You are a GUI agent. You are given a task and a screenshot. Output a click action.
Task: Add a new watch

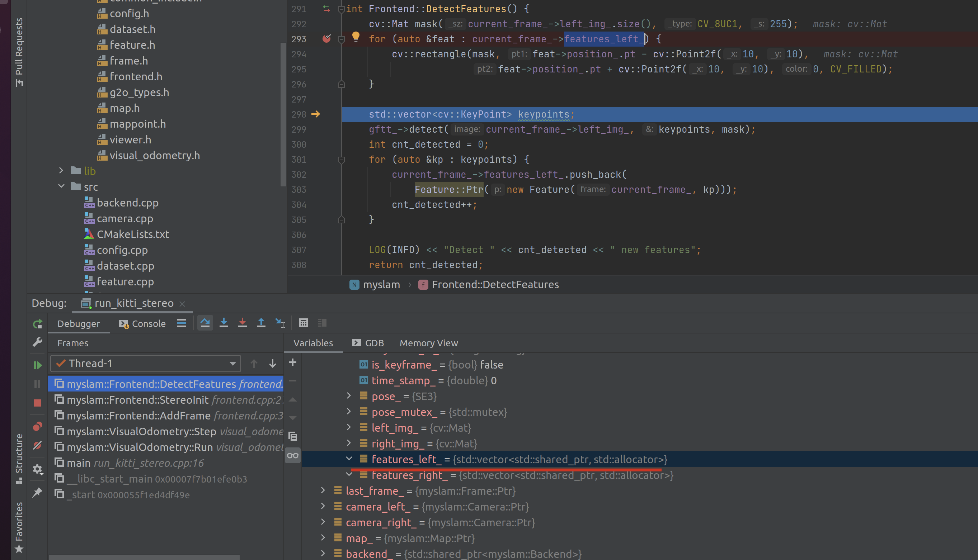(x=292, y=362)
